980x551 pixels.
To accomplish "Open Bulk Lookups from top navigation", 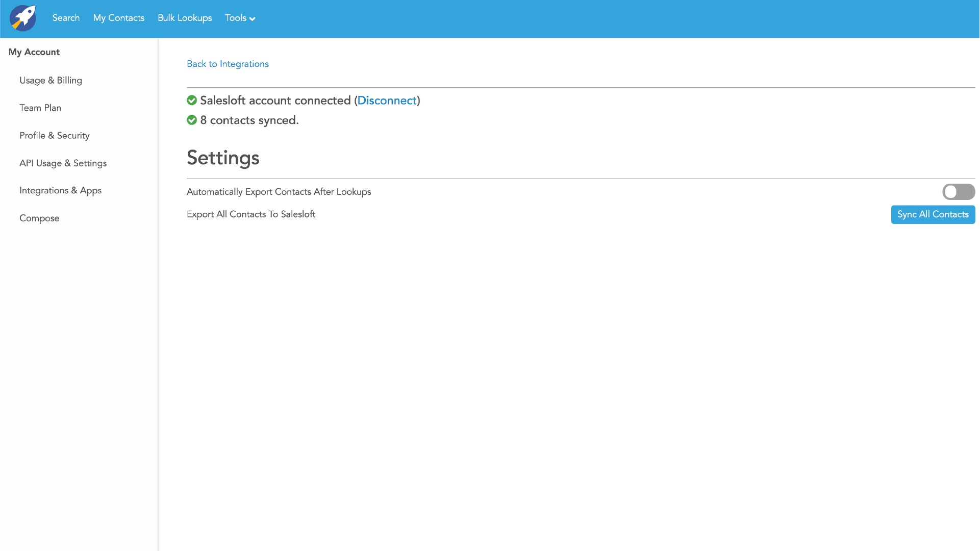I will click(185, 18).
